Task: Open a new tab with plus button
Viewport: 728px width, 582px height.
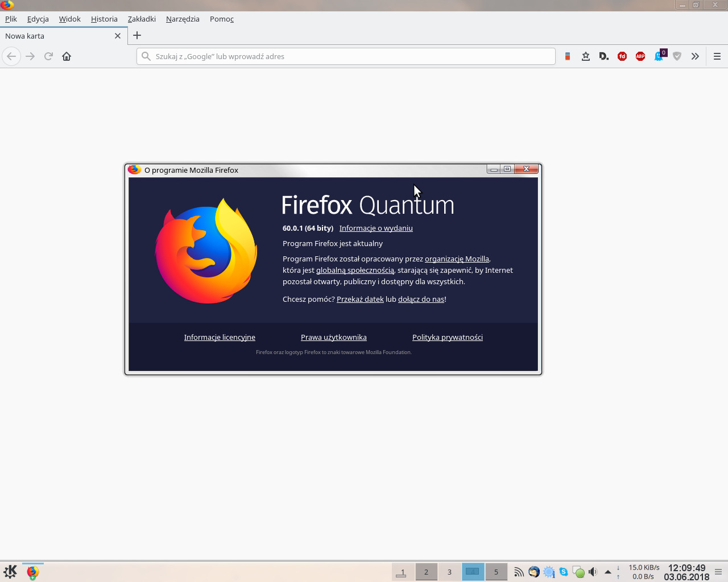Action: [137, 35]
